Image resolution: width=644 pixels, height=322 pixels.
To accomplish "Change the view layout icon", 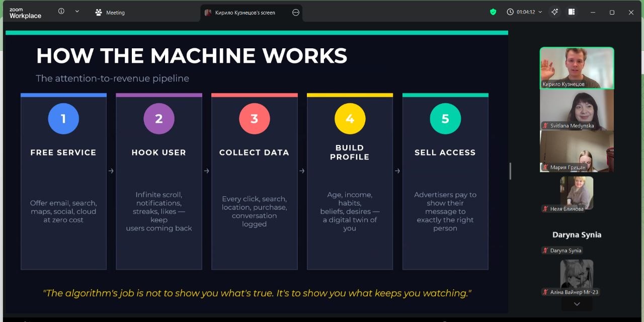I will click(572, 12).
